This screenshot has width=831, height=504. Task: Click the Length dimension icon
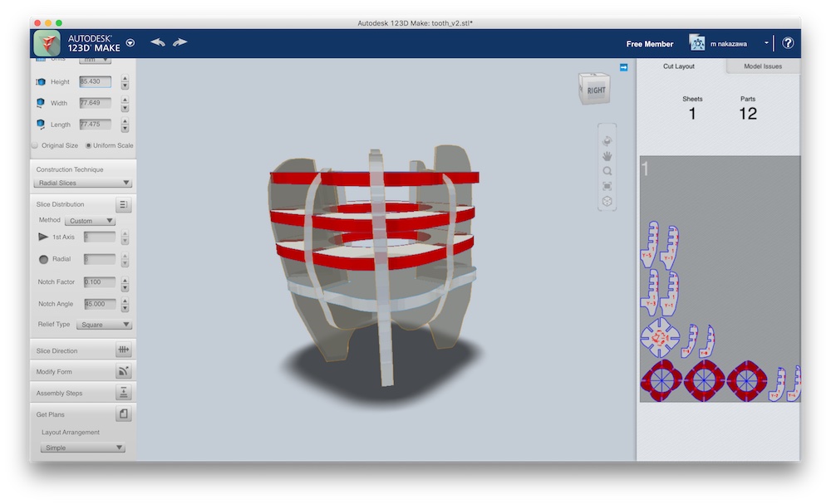pos(40,124)
